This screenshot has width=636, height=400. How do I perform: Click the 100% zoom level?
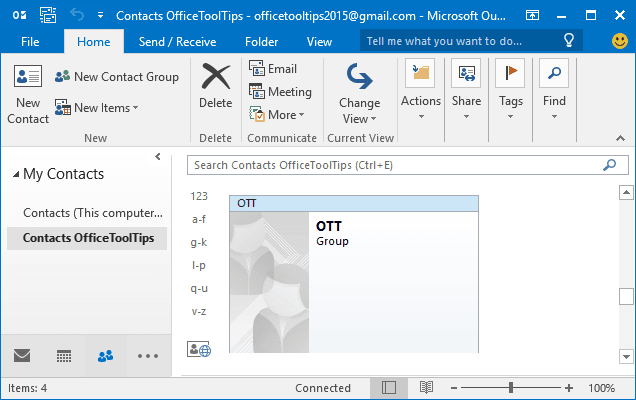point(602,388)
